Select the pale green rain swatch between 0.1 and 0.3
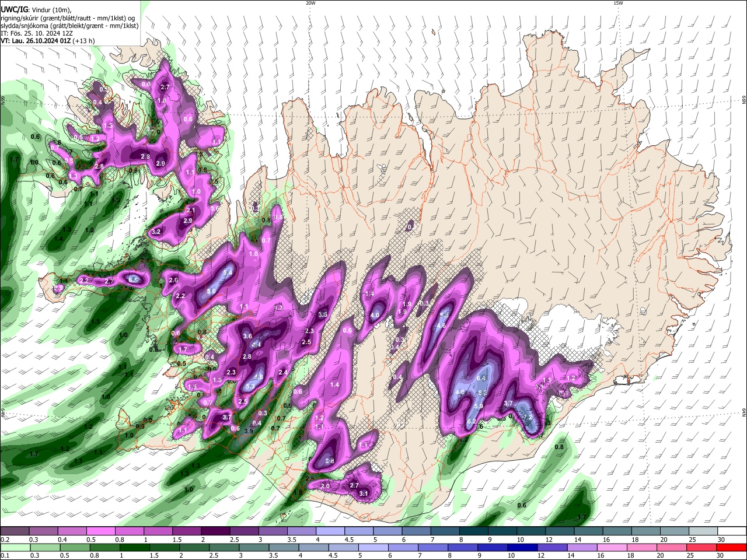The height and width of the screenshot is (560, 747). (x=15, y=547)
